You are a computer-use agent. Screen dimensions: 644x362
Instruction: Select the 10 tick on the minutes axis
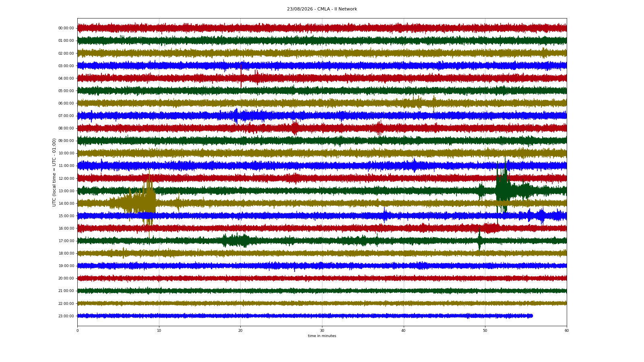pos(159,331)
